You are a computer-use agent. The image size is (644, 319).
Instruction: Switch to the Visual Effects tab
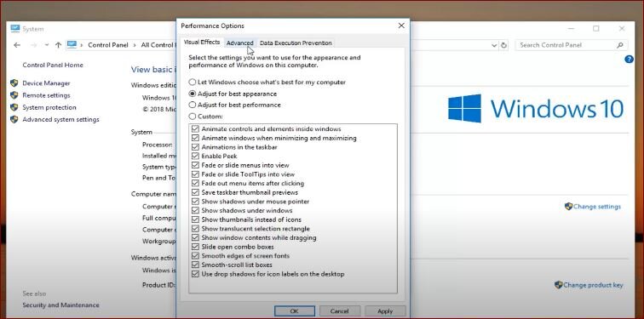click(x=202, y=43)
